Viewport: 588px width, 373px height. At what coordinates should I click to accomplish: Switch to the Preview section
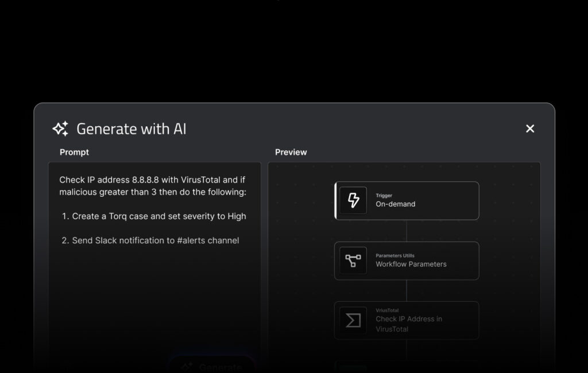click(291, 152)
